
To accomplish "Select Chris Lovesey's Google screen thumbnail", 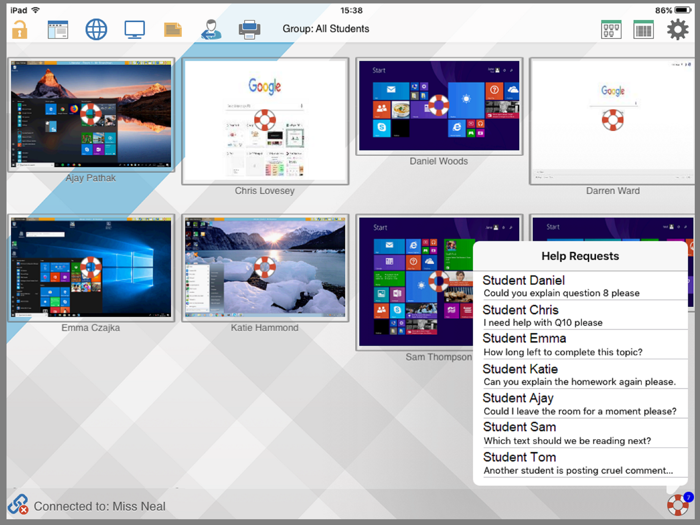I will pos(265,121).
